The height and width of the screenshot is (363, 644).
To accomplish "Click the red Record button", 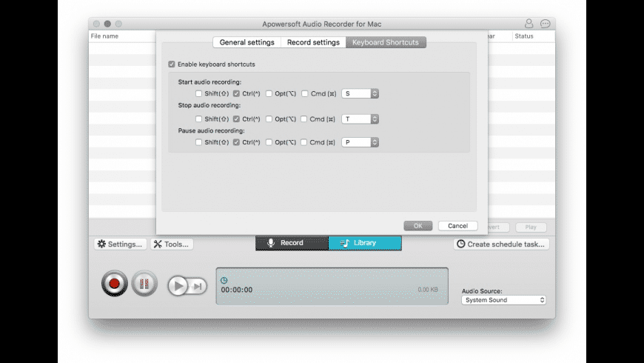I will click(x=114, y=283).
